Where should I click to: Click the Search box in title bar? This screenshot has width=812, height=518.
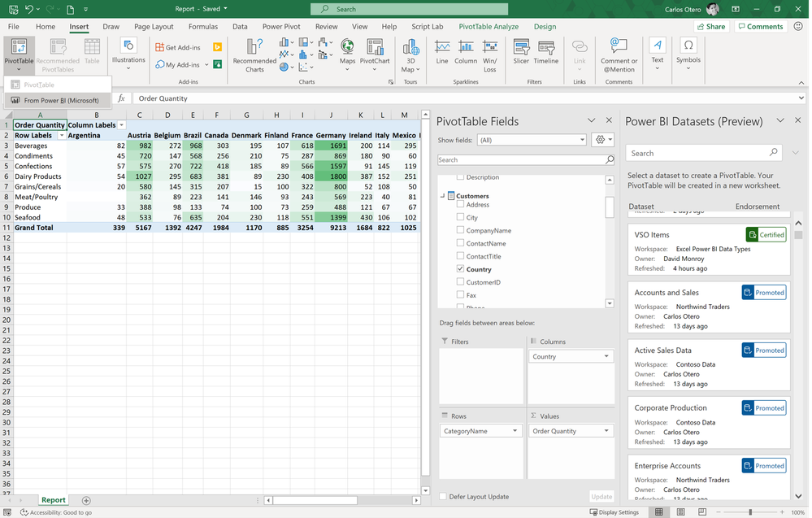[x=409, y=9]
